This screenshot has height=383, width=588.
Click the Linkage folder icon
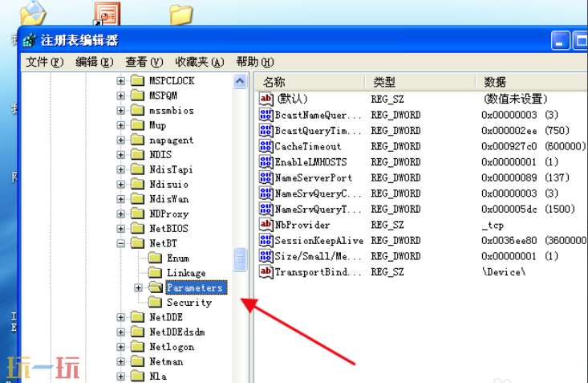156,273
